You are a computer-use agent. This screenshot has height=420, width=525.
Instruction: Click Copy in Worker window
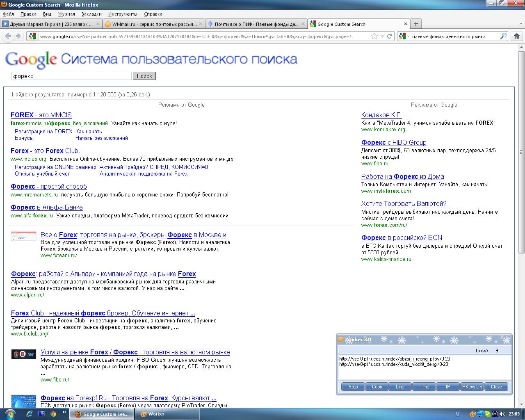tap(377, 386)
